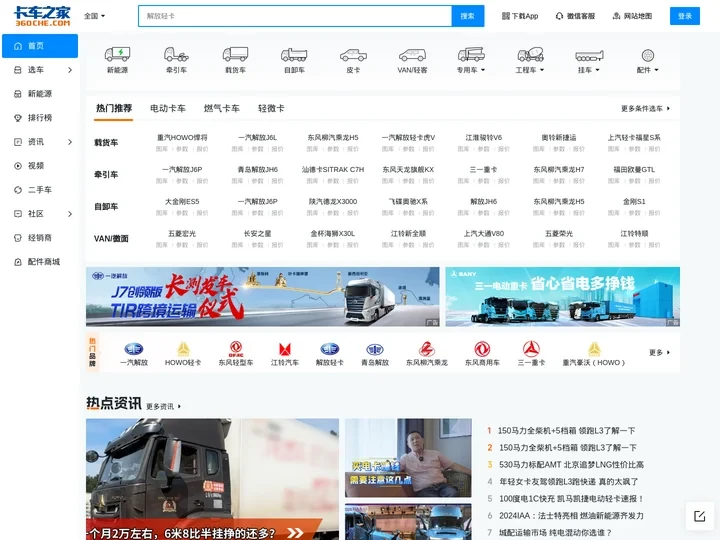
Task: Open 网站地图 site map
Action: pyautogui.click(x=632, y=16)
